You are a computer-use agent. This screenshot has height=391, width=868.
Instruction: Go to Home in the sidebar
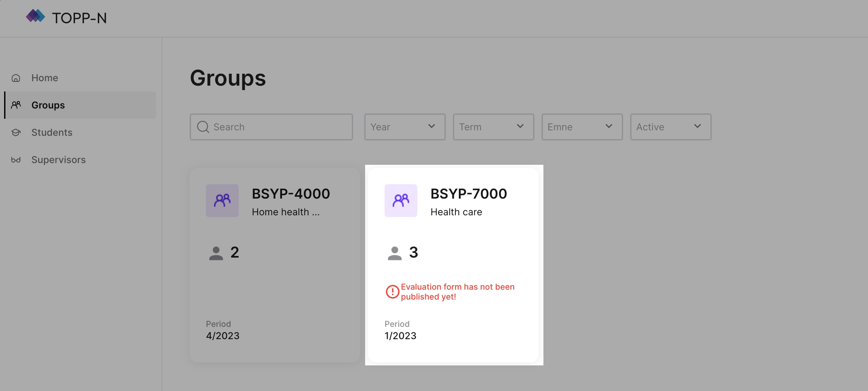pos(44,78)
